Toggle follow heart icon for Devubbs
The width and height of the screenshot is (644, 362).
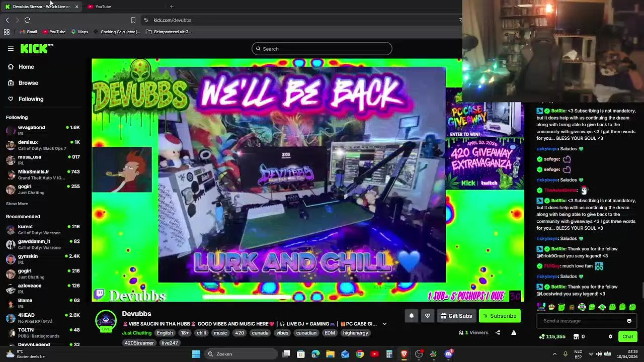(428, 316)
